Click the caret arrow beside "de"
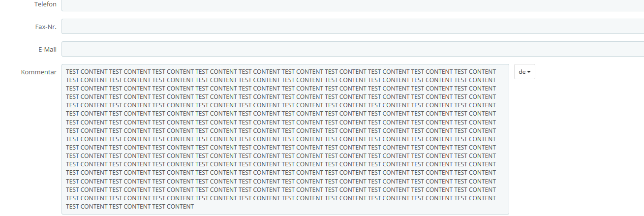 click(529, 72)
